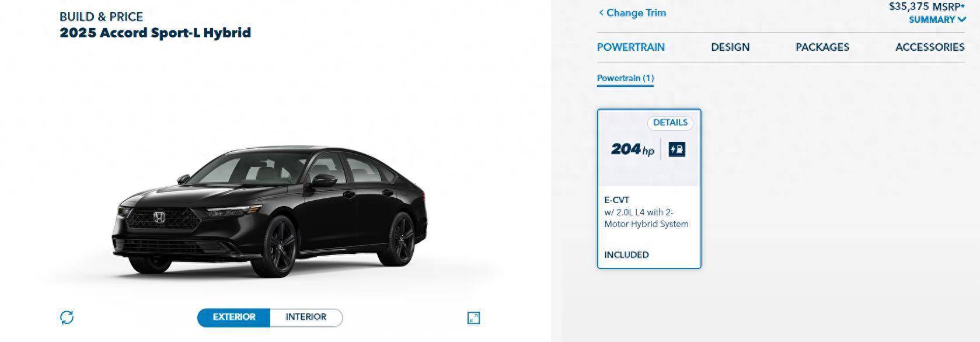Open the DESIGN tab
The width and height of the screenshot is (980, 342).
coord(730,47)
